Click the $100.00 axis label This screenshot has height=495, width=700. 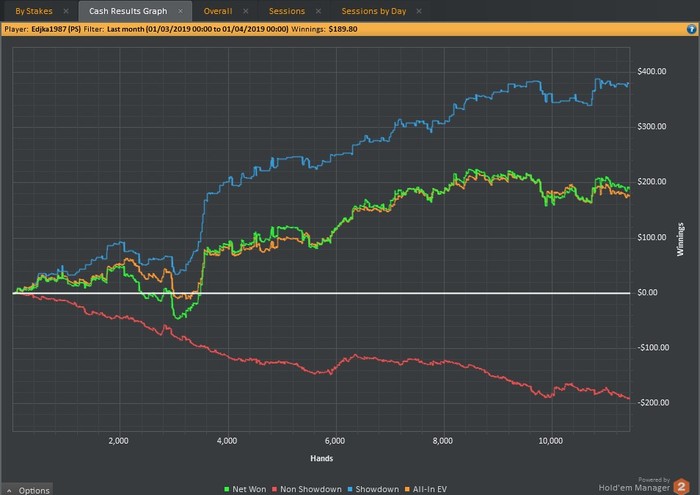pyautogui.click(x=652, y=237)
